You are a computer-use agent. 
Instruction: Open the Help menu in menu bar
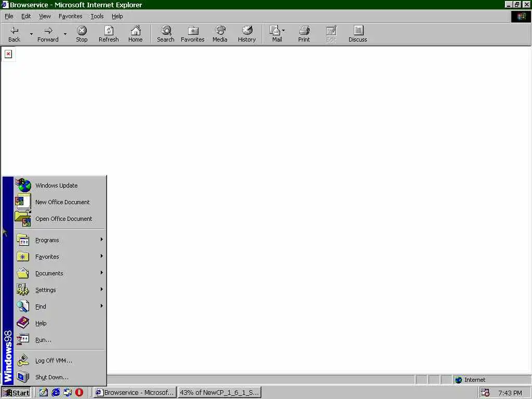coord(117,16)
